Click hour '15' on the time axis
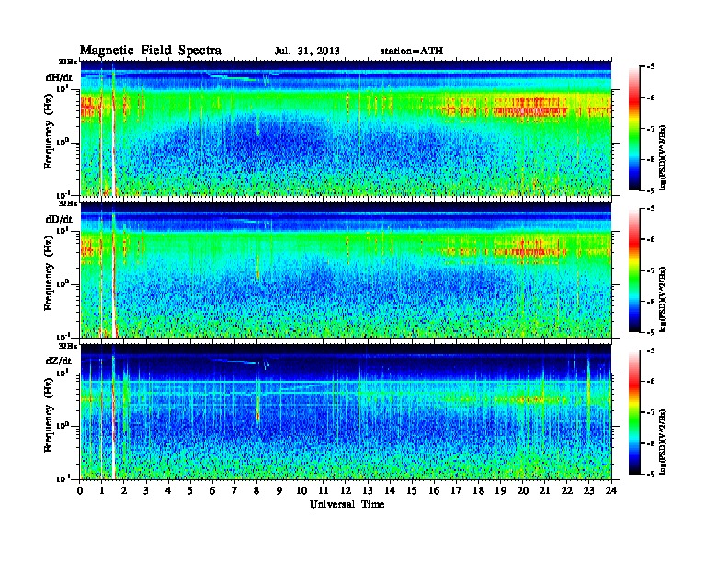 412,490
